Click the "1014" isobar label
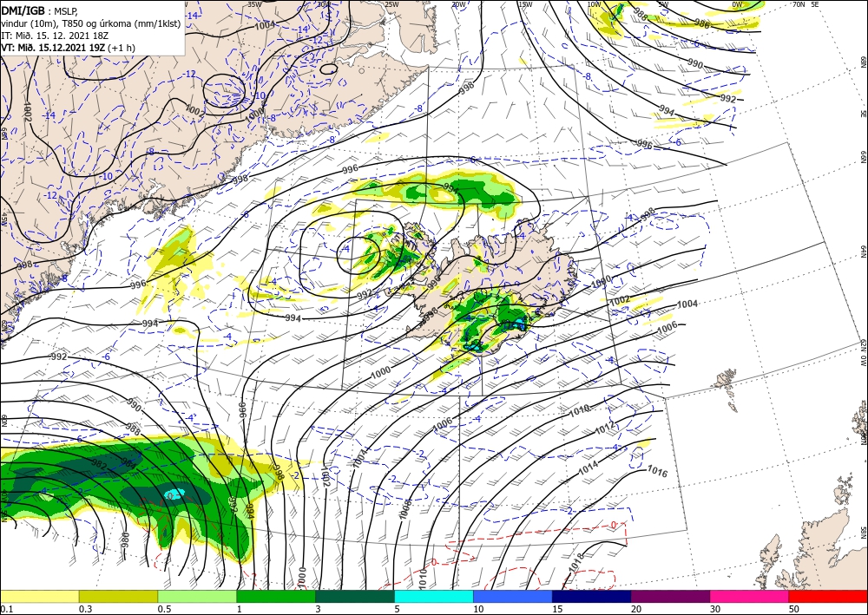 point(588,468)
